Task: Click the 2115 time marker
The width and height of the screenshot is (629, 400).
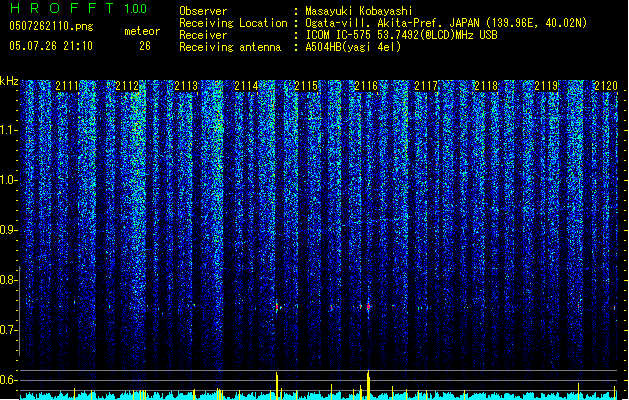Action: coord(306,86)
